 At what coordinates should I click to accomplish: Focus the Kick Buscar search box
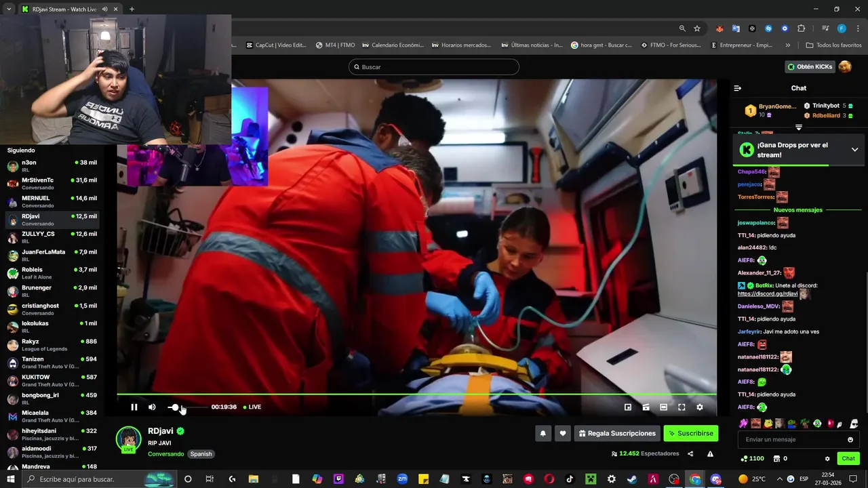(434, 67)
